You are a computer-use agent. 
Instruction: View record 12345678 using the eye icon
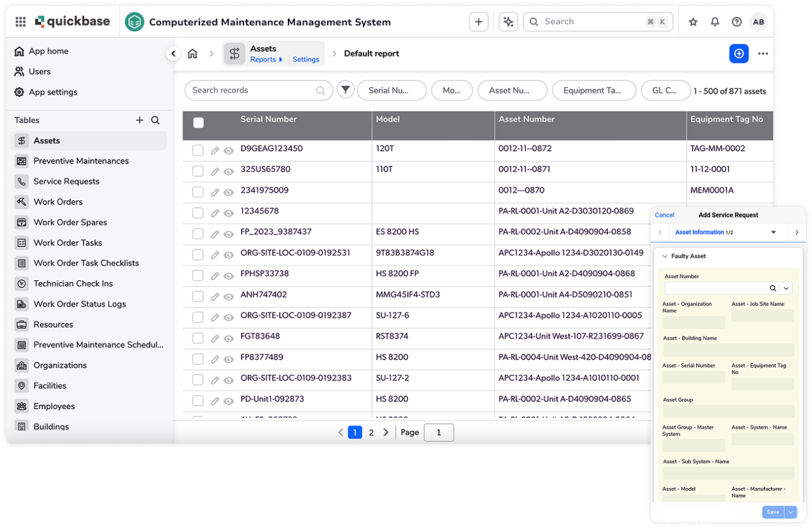point(228,212)
